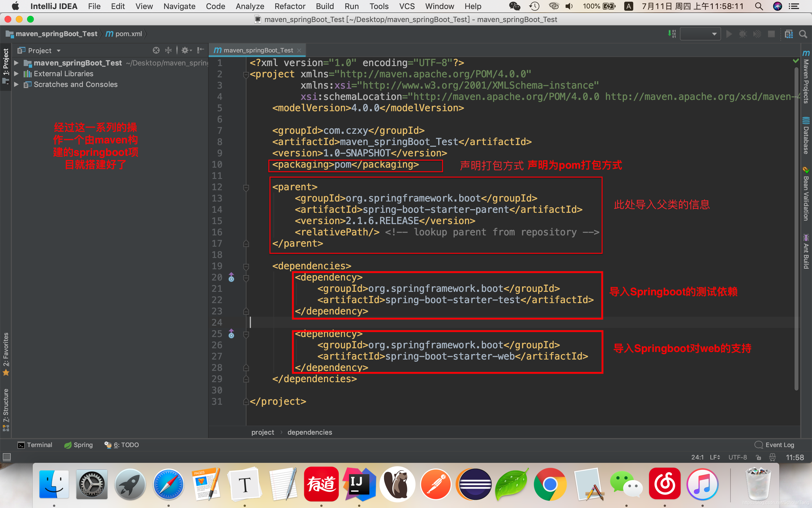
Task: Hide the Project tool window
Action: point(201,51)
